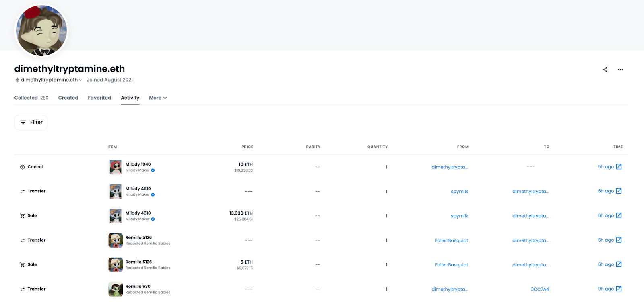Open Milady 4510 thumbnail in Transfer row
Viewport: 644px width, 303px height.
click(116, 191)
